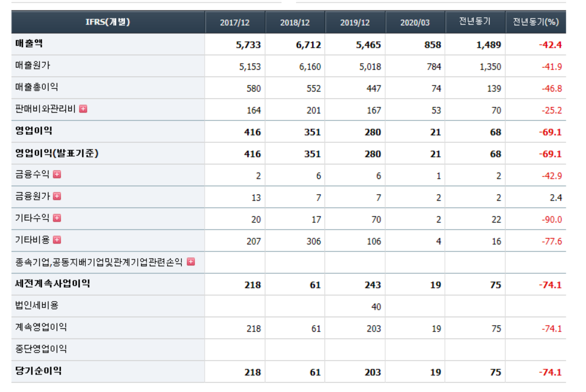586x392 pixels.
Task: Select the 금융수익 row label
Action: click(33, 174)
